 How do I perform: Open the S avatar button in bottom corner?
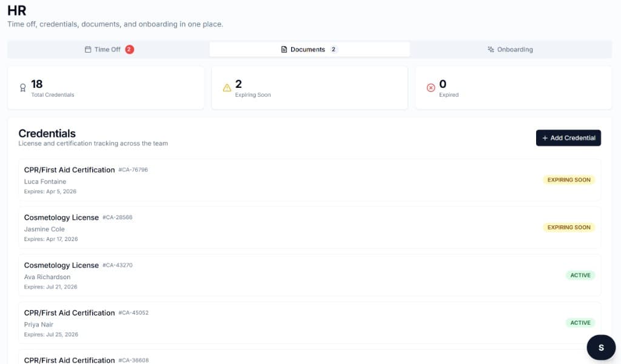600,347
